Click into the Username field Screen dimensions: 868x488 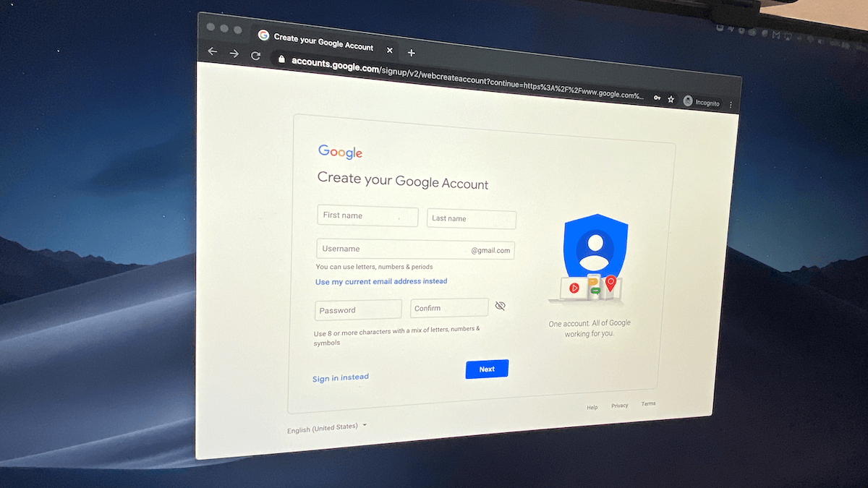416,249
